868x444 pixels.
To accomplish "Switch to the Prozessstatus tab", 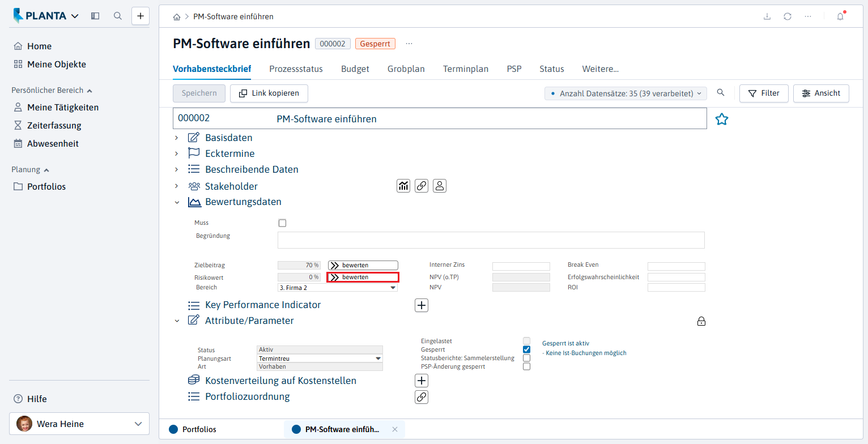I will [296, 69].
